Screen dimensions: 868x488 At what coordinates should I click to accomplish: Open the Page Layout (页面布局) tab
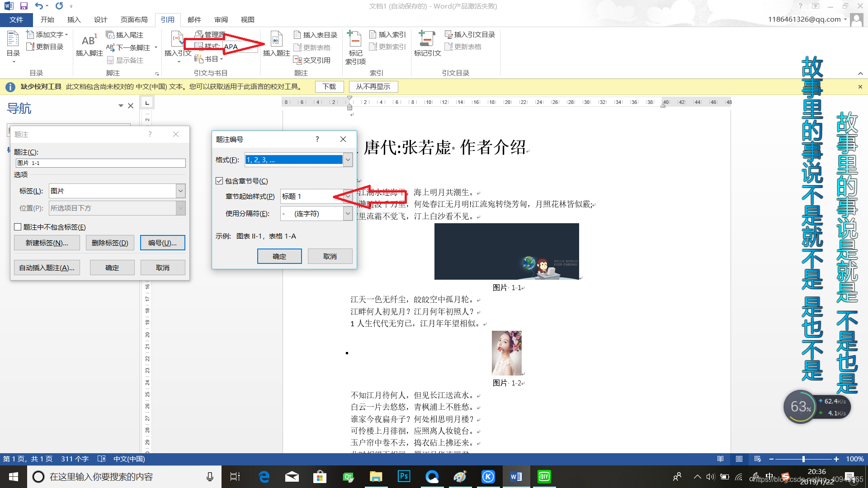[134, 19]
